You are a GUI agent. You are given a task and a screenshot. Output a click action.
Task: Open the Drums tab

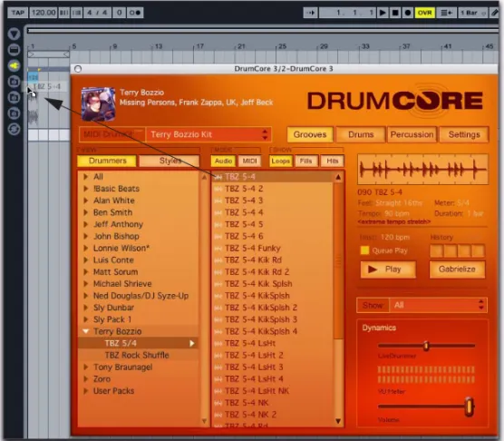point(361,134)
